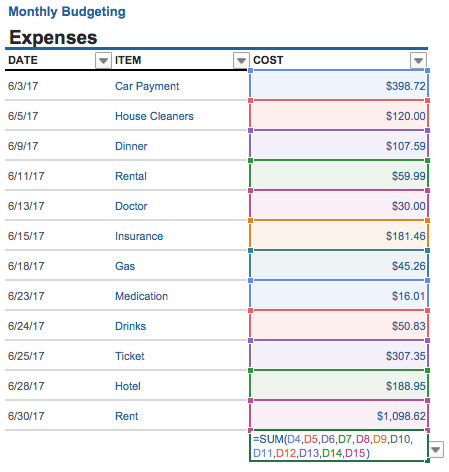This screenshot has height=472, width=449.
Task: Click the Expenses heading
Action: (x=53, y=37)
